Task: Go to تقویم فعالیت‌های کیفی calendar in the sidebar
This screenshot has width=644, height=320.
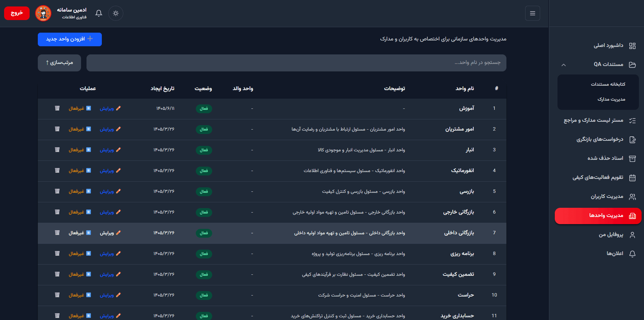Action: (596, 178)
